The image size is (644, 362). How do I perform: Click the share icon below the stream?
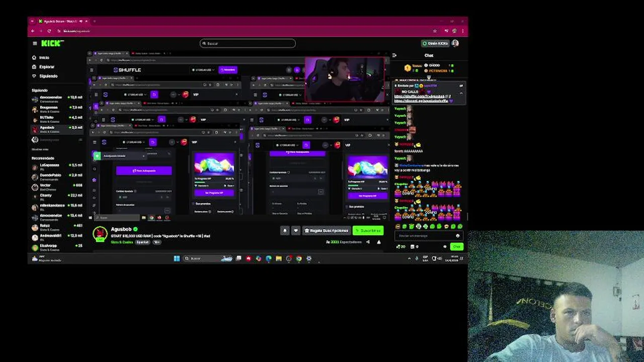[x=368, y=242]
